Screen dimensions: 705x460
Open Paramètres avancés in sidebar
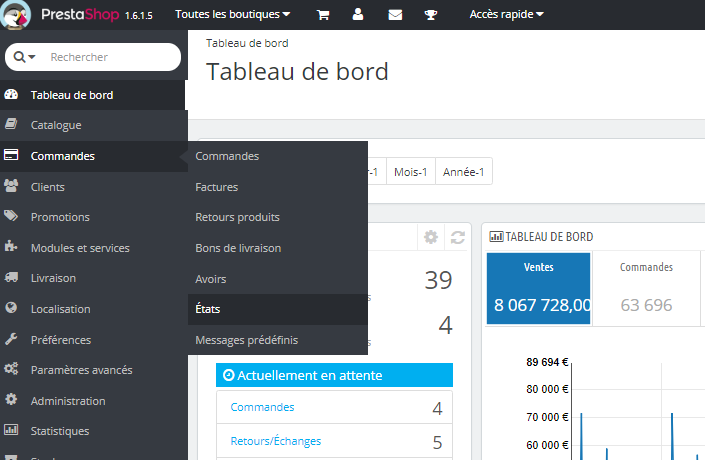tap(94, 370)
